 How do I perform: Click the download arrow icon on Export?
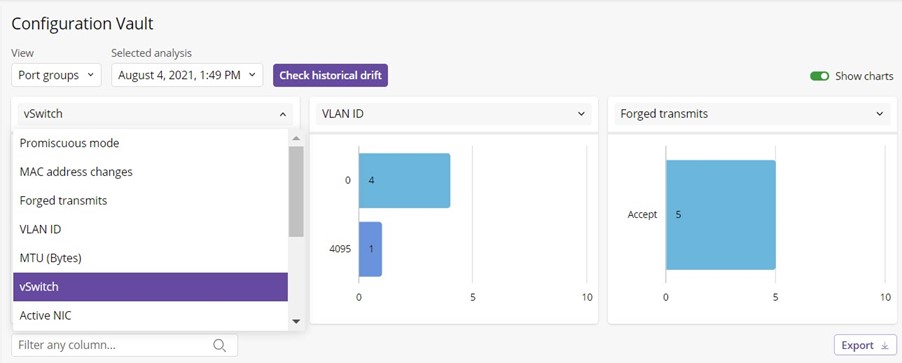point(885,346)
